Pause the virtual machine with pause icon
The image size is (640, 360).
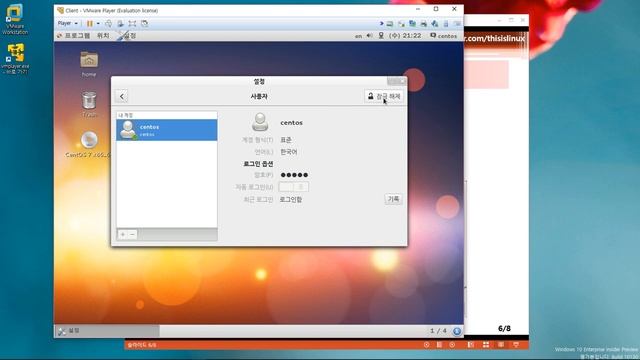coord(90,24)
